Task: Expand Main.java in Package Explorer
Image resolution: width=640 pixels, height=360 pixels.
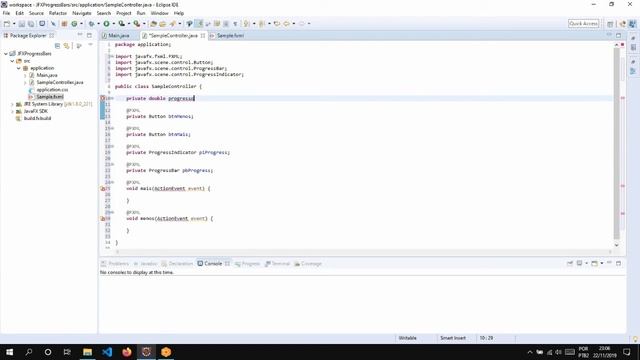Action: [x=25, y=75]
